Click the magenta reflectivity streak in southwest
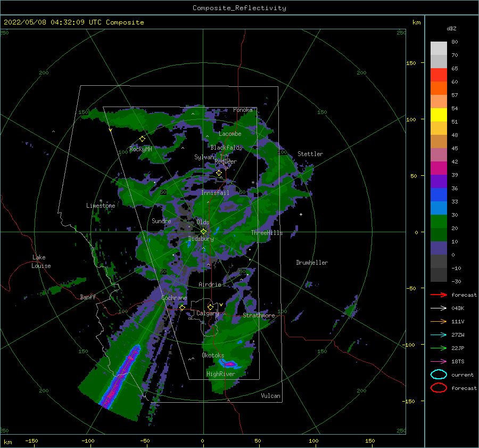 (120, 377)
